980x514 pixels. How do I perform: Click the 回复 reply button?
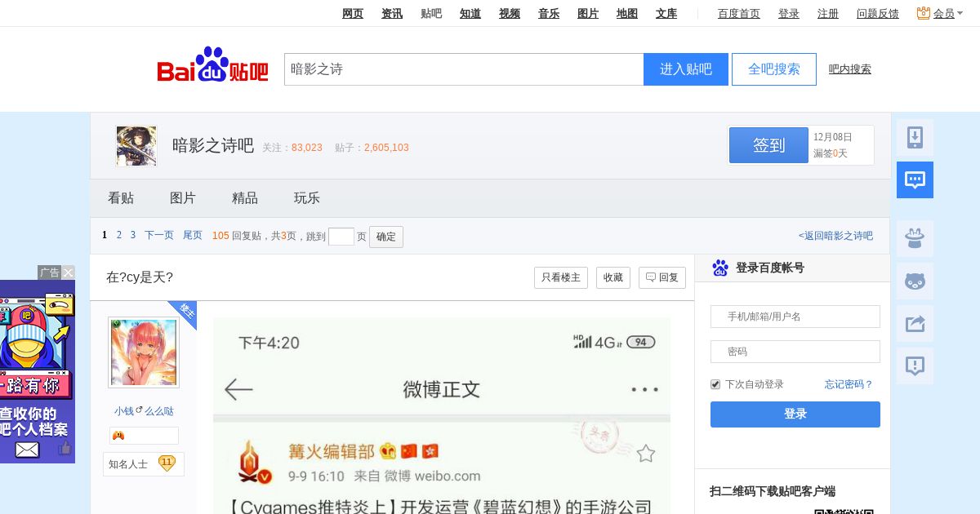(662, 277)
